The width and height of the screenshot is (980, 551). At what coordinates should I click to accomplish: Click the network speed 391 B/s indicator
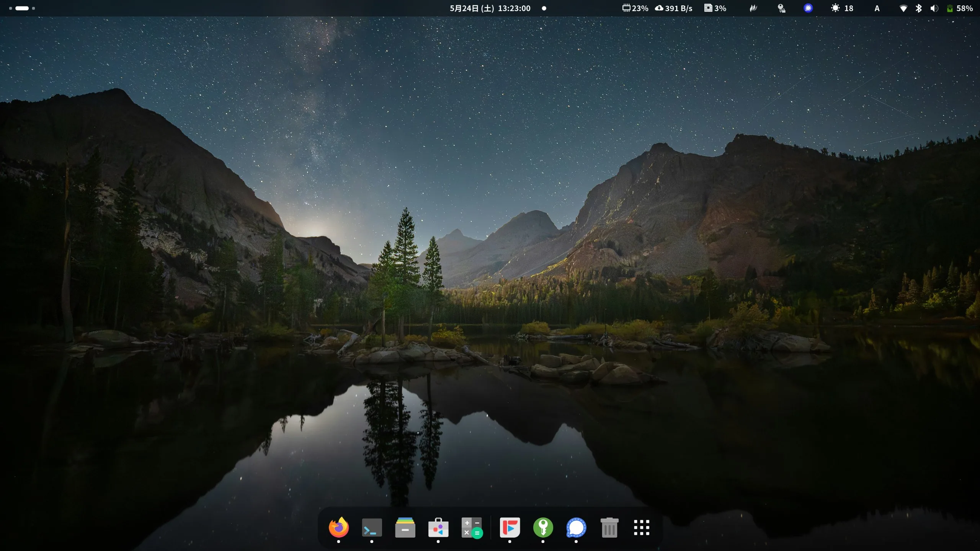click(674, 8)
